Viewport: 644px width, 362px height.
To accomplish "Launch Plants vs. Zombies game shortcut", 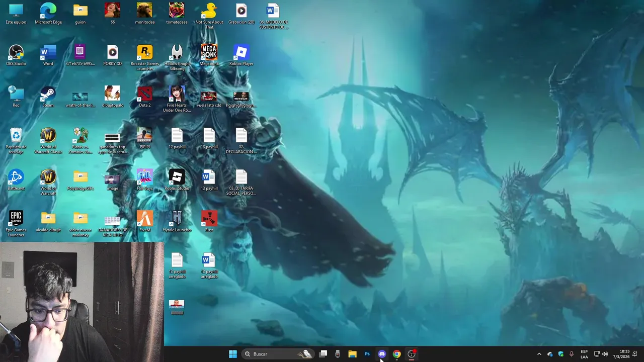I will point(80,140).
